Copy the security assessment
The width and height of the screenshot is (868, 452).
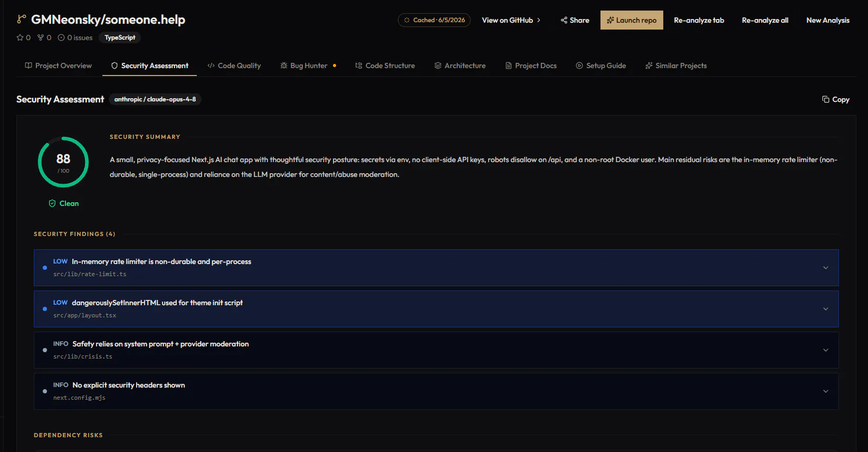point(835,99)
